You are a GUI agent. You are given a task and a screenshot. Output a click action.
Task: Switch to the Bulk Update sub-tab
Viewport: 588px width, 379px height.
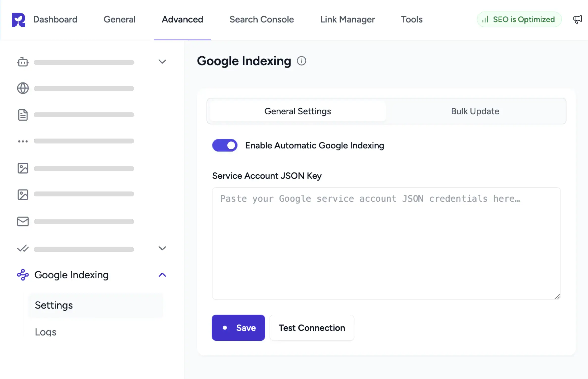click(x=475, y=111)
